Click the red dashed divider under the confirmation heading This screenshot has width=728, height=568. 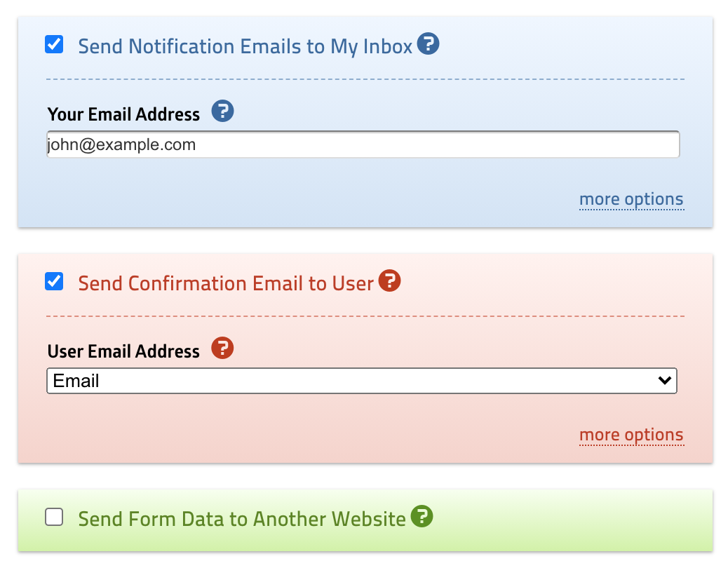click(x=365, y=316)
